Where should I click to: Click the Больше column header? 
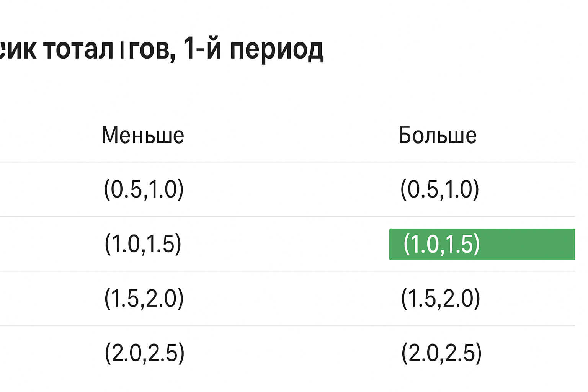438,135
